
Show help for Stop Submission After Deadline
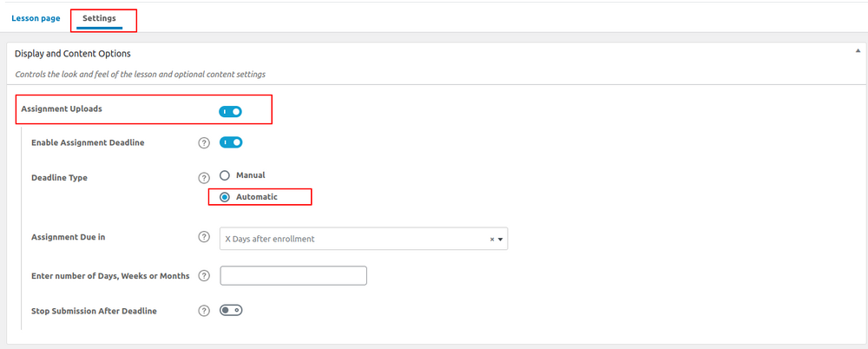[x=205, y=311]
